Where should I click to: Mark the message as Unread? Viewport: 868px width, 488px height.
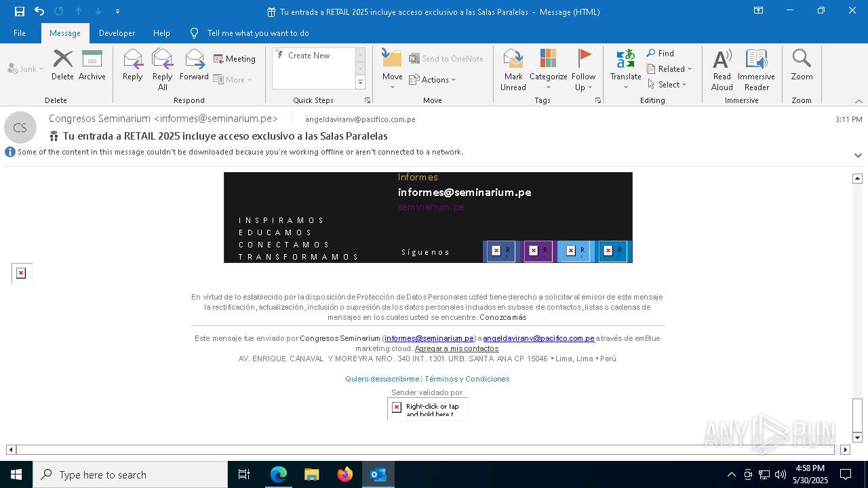(x=513, y=69)
